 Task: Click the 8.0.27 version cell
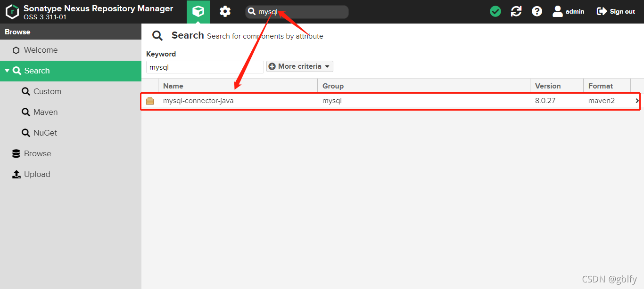pyautogui.click(x=545, y=101)
